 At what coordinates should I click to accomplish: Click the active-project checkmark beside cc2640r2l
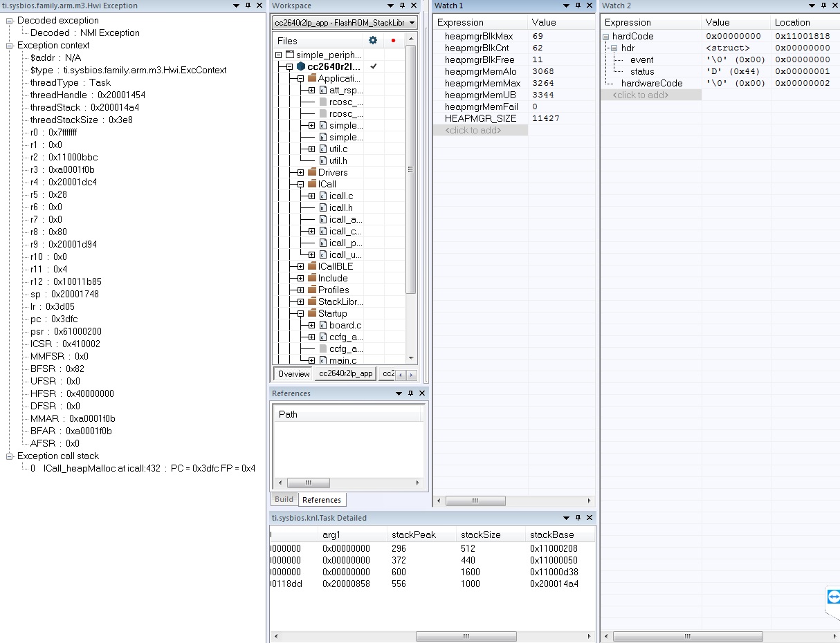pos(374,66)
